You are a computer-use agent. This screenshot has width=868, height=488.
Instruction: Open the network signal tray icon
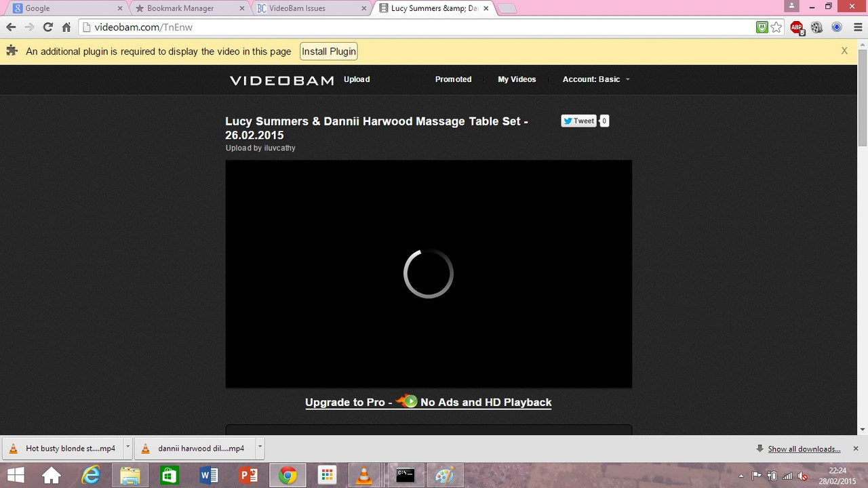tap(787, 476)
